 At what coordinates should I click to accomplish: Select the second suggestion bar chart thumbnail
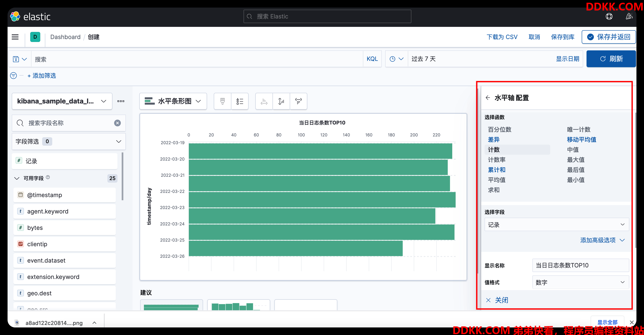pos(239,305)
